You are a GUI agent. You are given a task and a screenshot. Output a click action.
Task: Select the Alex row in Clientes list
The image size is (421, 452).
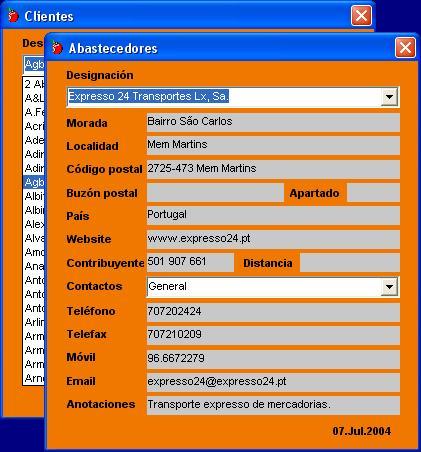34,224
